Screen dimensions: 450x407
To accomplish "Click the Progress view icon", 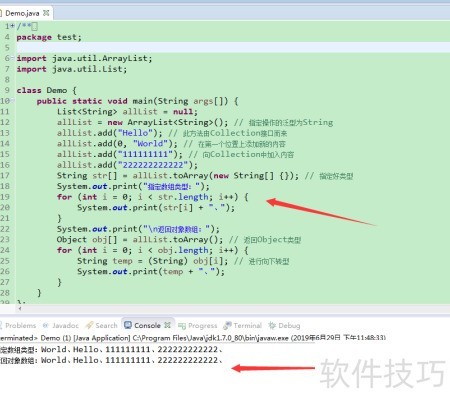I will pyautogui.click(x=182, y=326).
